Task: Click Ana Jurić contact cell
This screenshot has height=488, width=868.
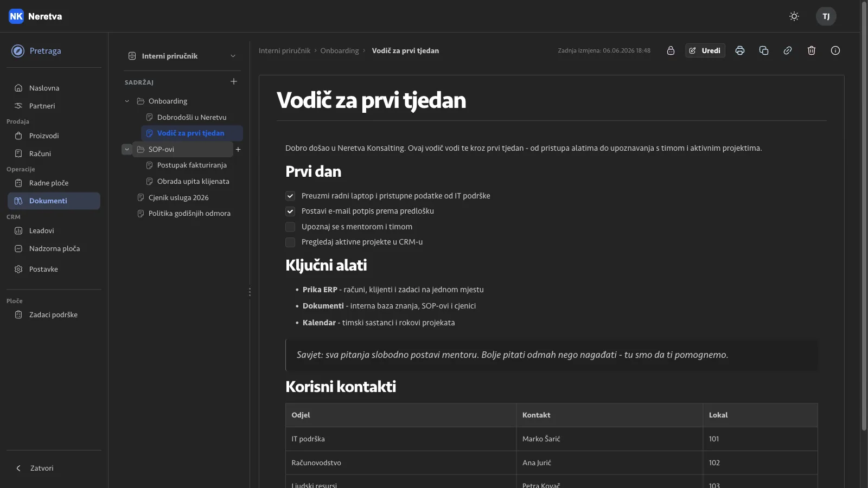Action: 609,463
